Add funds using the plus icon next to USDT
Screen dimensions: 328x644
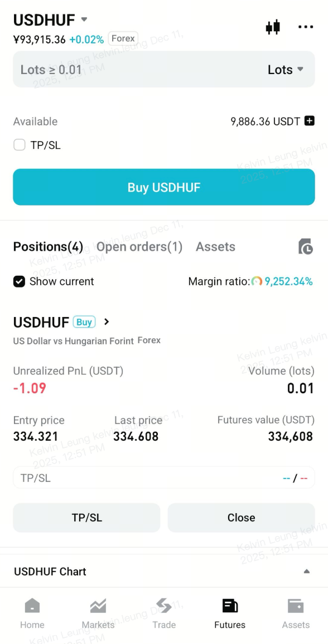click(x=310, y=121)
